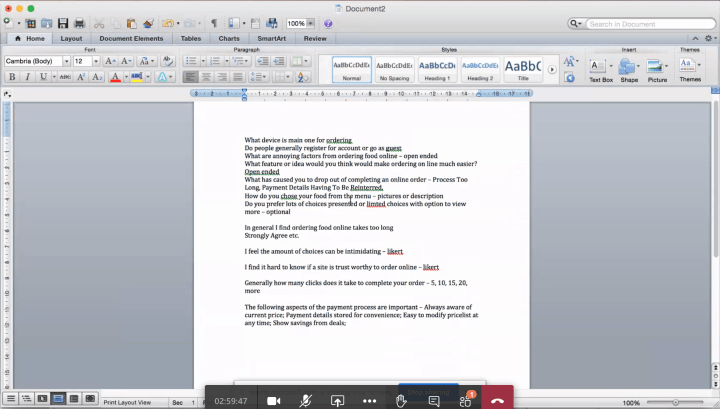Click the Print icon in toolbar
The height and width of the screenshot is (409, 720).
click(79, 23)
